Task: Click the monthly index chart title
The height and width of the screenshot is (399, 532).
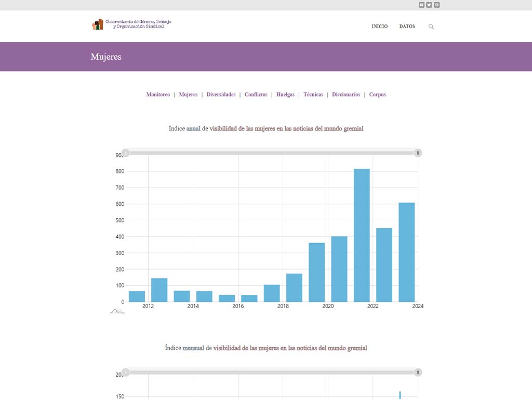Action: tap(266, 348)
